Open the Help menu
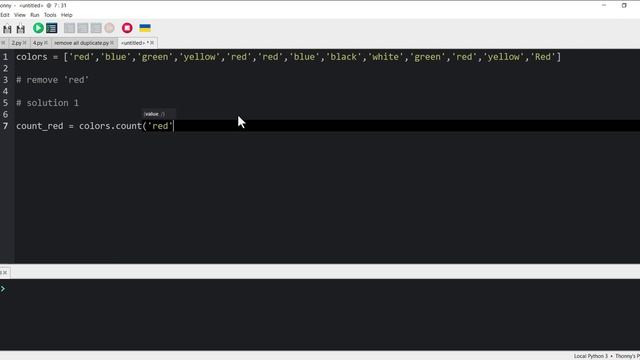The width and height of the screenshot is (640, 360). (x=67, y=15)
